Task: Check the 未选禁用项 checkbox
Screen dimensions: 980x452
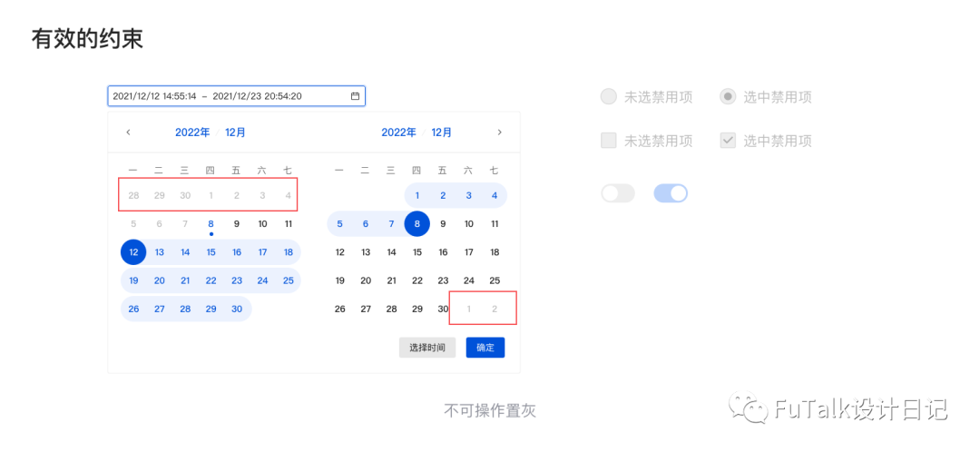Action: pyautogui.click(x=608, y=140)
